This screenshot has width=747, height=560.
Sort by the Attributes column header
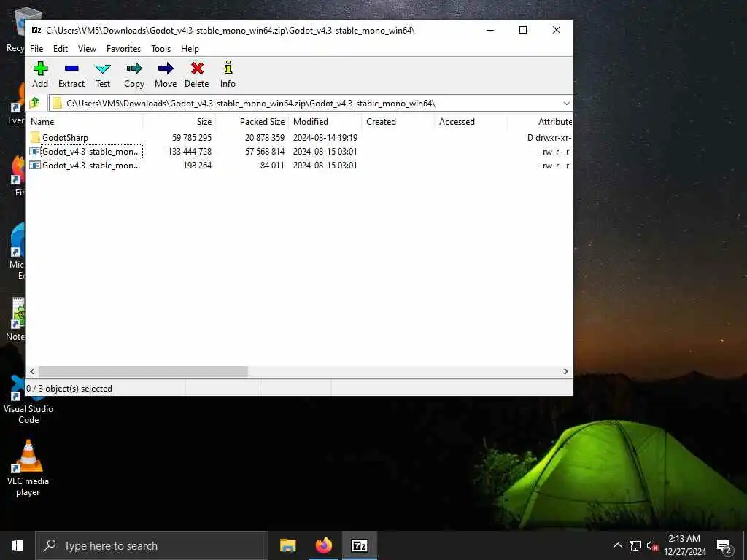point(540,122)
